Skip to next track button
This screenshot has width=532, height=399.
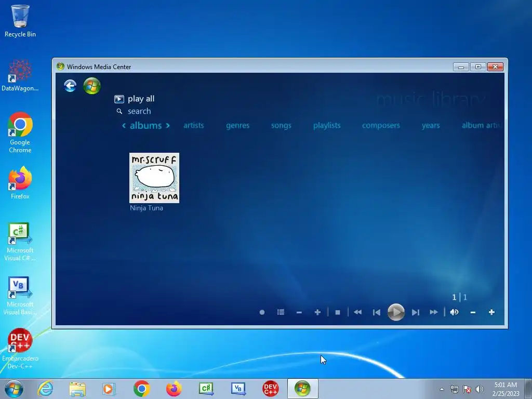point(416,312)
